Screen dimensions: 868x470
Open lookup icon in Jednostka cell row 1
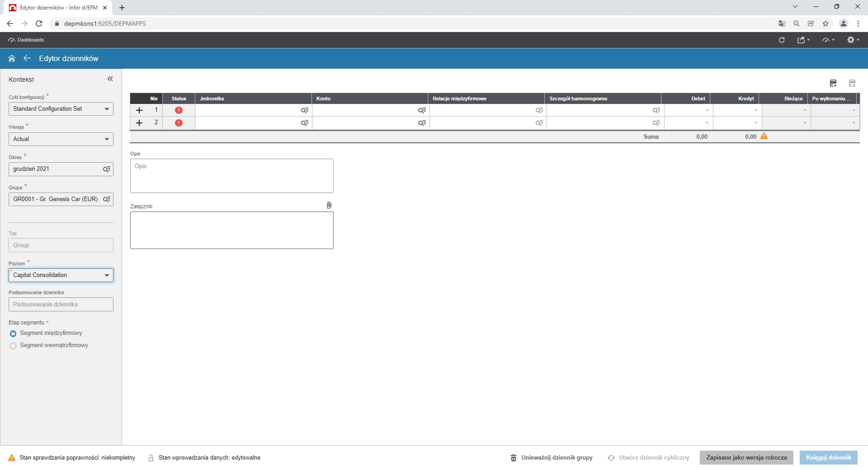304,110
